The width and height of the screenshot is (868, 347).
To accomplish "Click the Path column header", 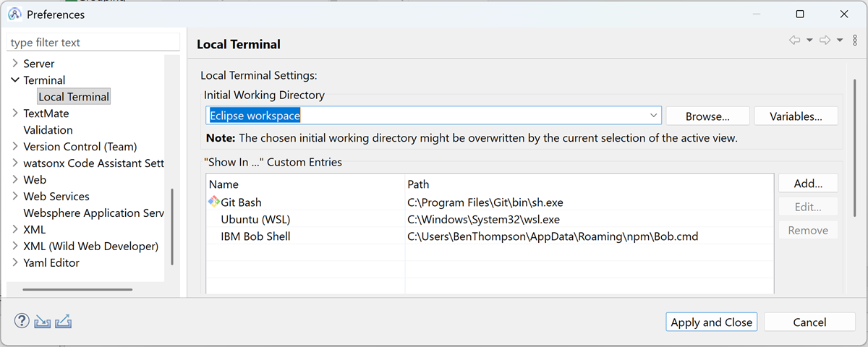I will tap(589, 184).
